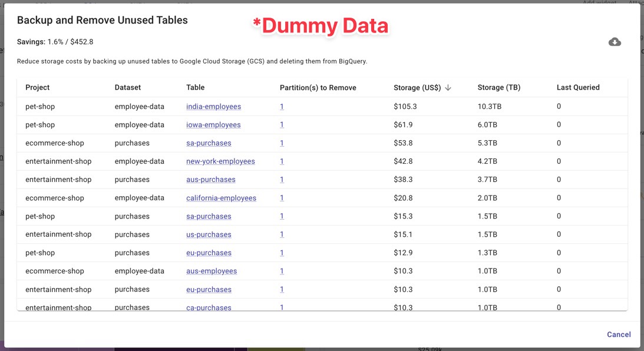Select the 1.3TB storage size cell

coord(487,253)
